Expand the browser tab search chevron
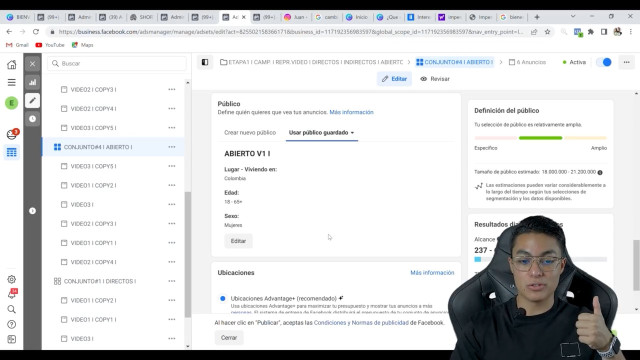The image size is (640, 360). pyautogui.click(x=573, y=16)
